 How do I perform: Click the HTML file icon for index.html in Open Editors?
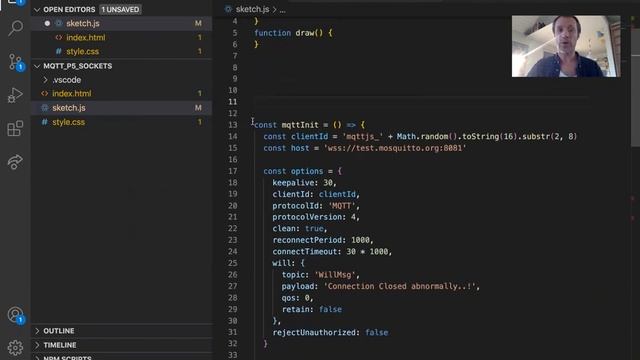click(59, 38)
